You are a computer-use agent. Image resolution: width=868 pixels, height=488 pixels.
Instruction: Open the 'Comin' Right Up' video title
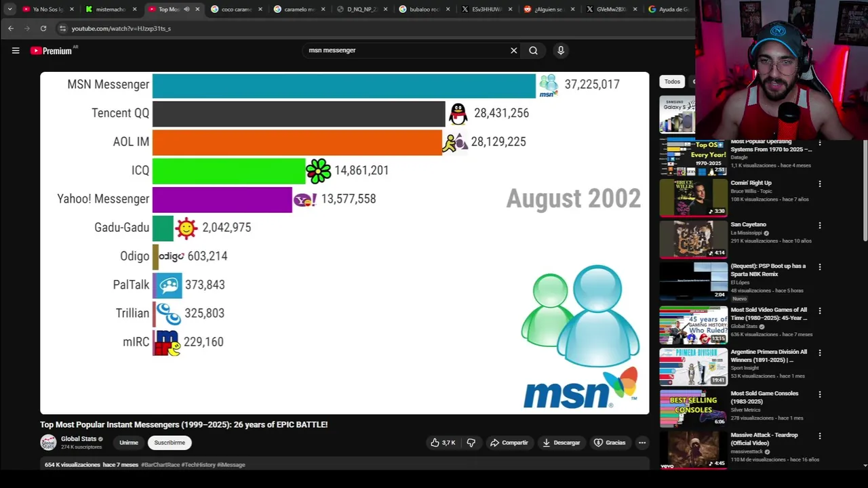click(x=751, y=183)
